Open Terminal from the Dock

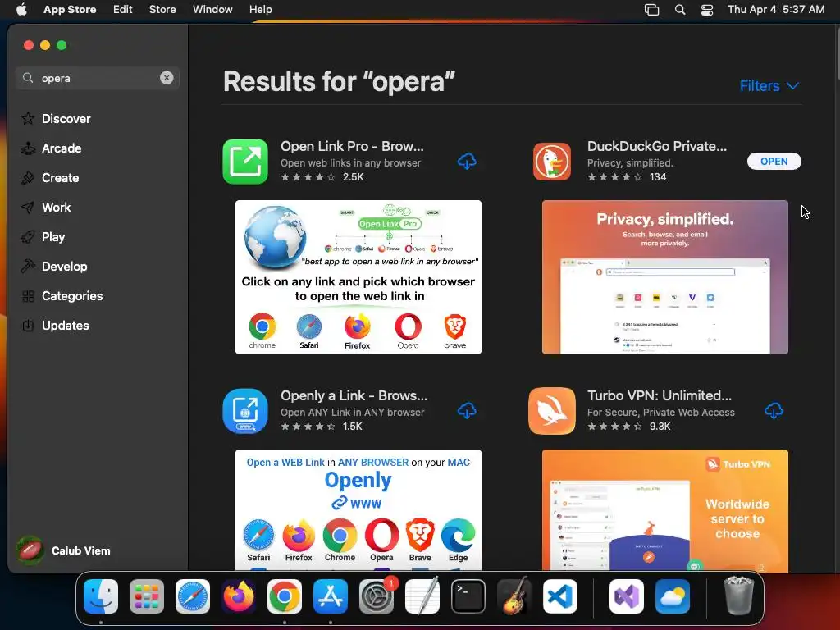coord(468,596)
